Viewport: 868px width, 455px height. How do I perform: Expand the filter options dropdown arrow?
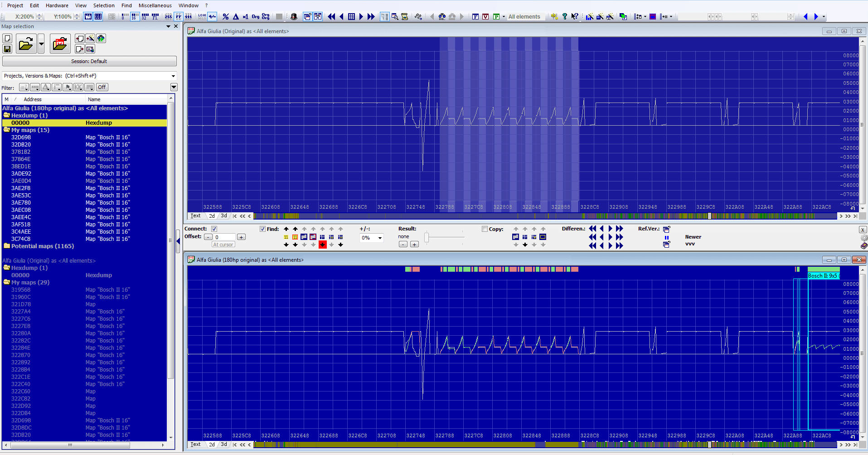174,87
